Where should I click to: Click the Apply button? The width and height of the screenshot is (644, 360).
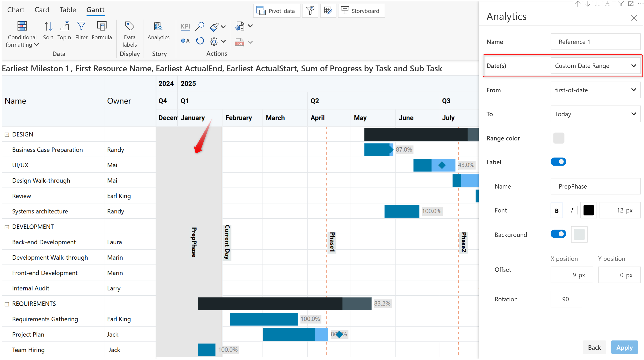pos(624,348)
